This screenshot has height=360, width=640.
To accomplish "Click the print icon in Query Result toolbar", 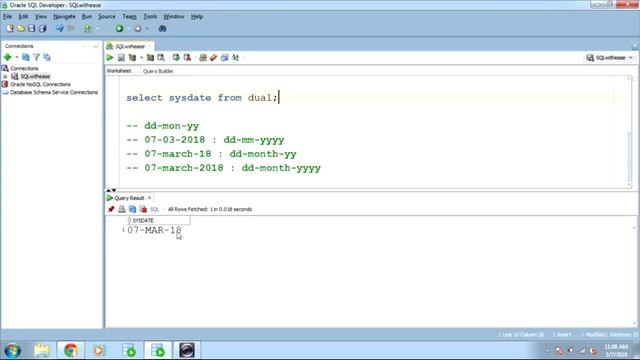I will pyautogui.click(x=122, y=209).
